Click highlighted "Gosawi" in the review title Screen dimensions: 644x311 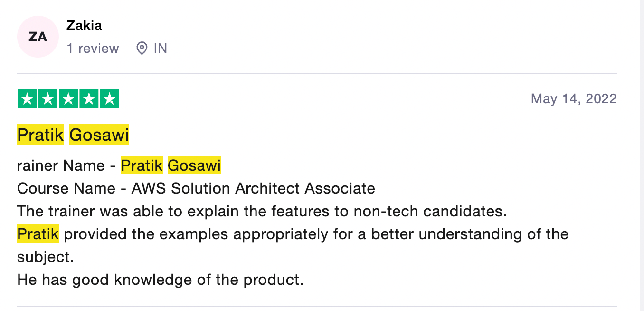tap(99, 135)
